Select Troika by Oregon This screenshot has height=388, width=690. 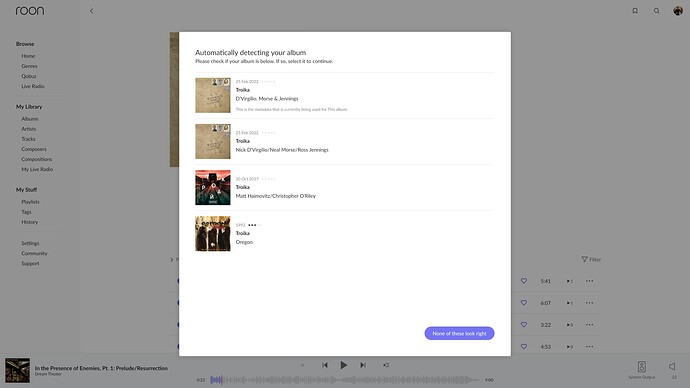point(344,234)
